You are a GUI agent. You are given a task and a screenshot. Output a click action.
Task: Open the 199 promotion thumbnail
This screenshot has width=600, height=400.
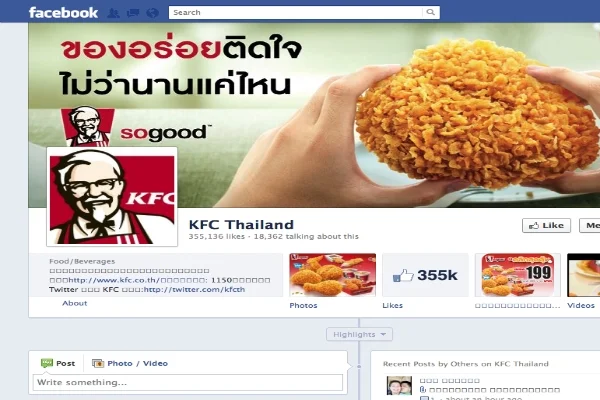point(518,275)
